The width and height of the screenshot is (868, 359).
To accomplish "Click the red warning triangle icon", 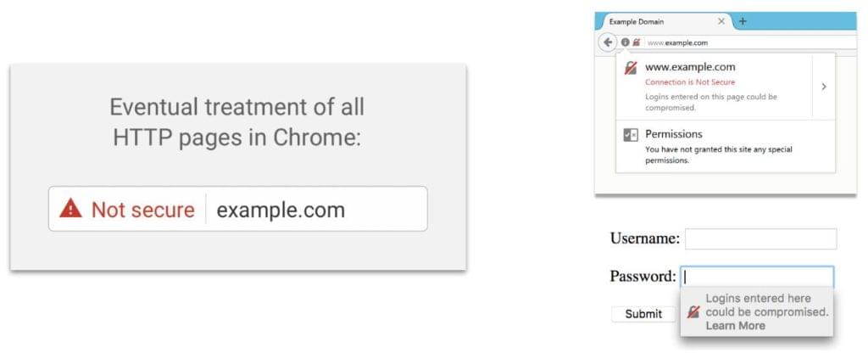I will (x=71, y=209).
